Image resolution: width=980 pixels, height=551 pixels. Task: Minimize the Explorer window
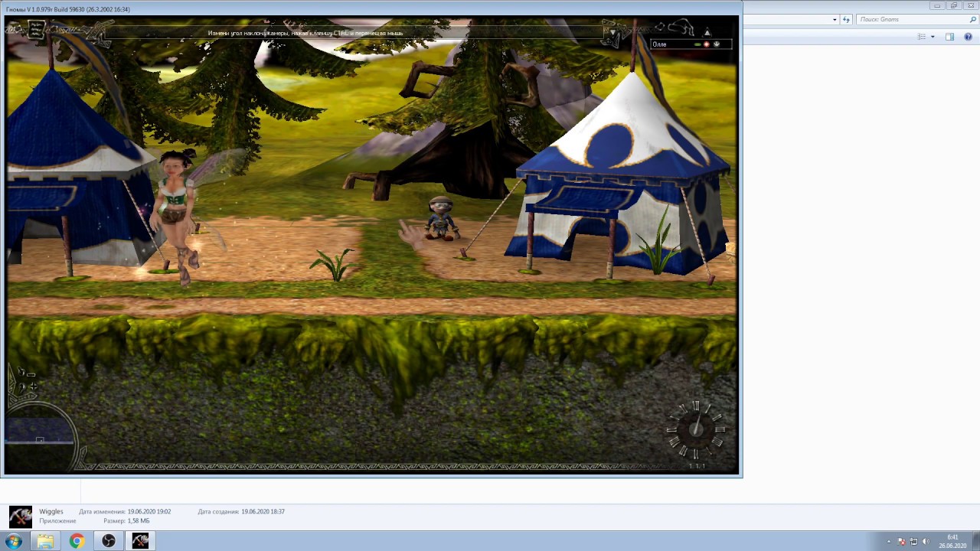tap(937, 5)
